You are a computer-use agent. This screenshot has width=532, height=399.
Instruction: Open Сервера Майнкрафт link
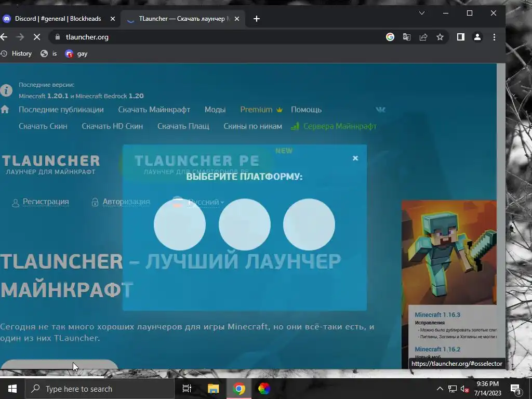coord(334,126)
